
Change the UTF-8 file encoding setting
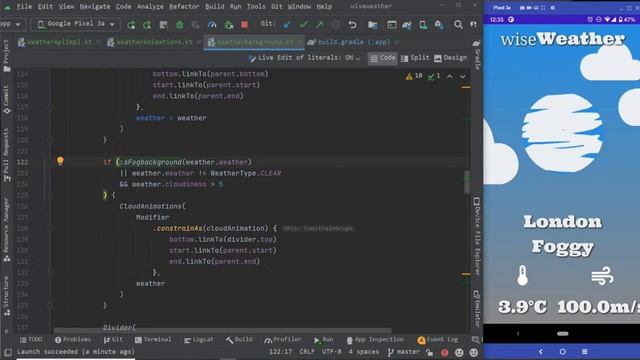(331, 351)
